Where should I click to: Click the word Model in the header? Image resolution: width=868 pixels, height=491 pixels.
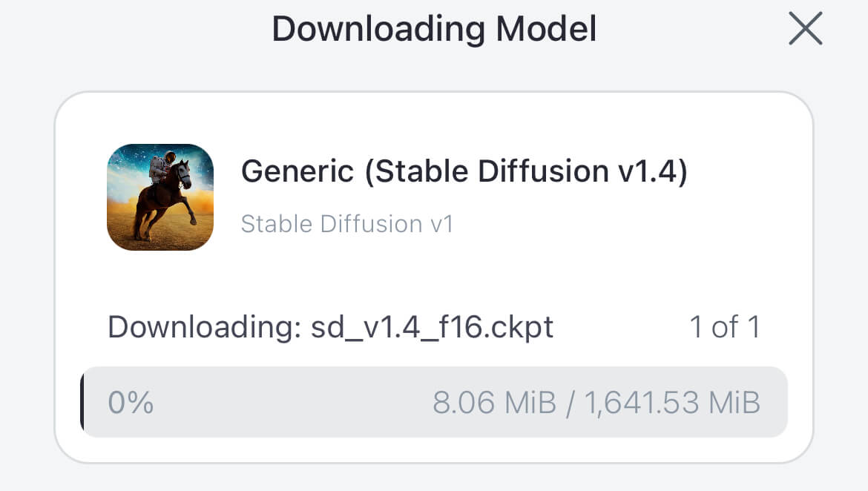click(x=546, y=29)
